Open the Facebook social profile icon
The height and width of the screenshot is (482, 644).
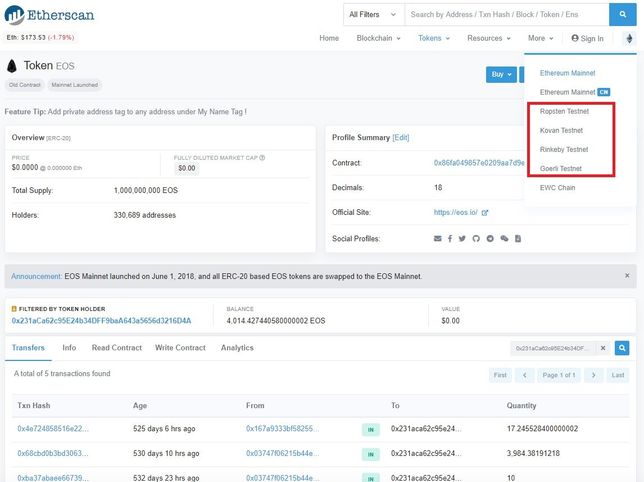point(450,238)
